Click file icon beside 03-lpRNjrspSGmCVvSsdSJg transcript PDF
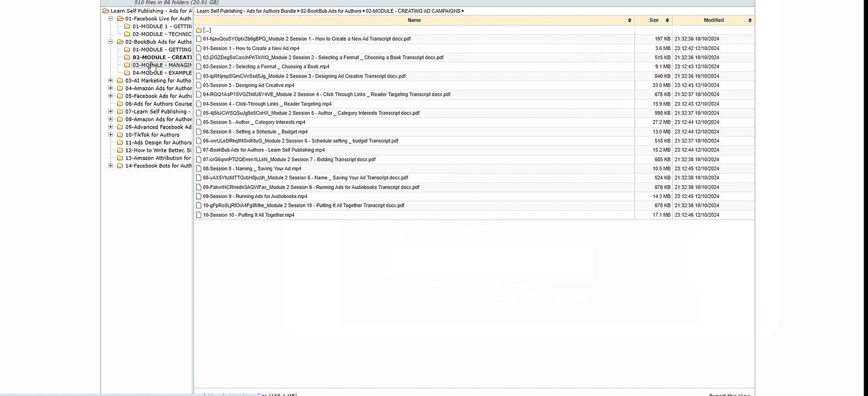Image resolution: width=868 pixels, height=396 pixels. coord(199,76)
